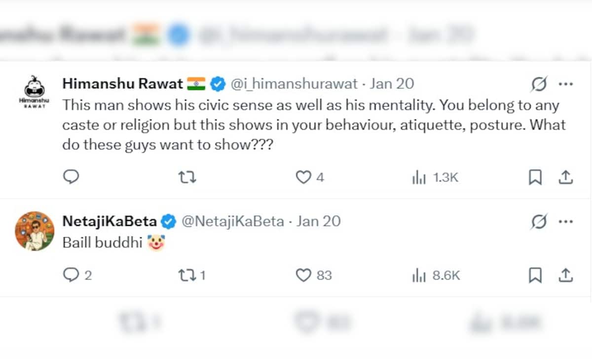View Himanshu Rawat's verified badge
Viewport: 592px width, 364px height.
tap(217, 83)
